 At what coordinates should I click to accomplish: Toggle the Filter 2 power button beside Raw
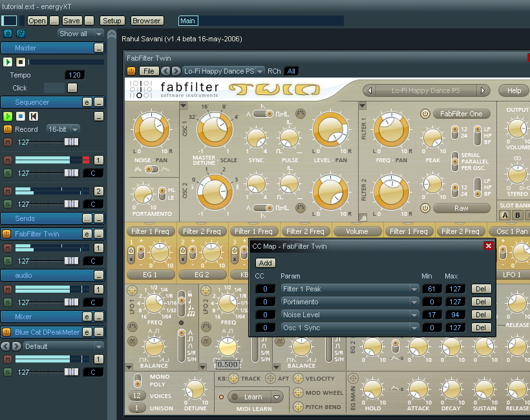click(x=425, y=208)
